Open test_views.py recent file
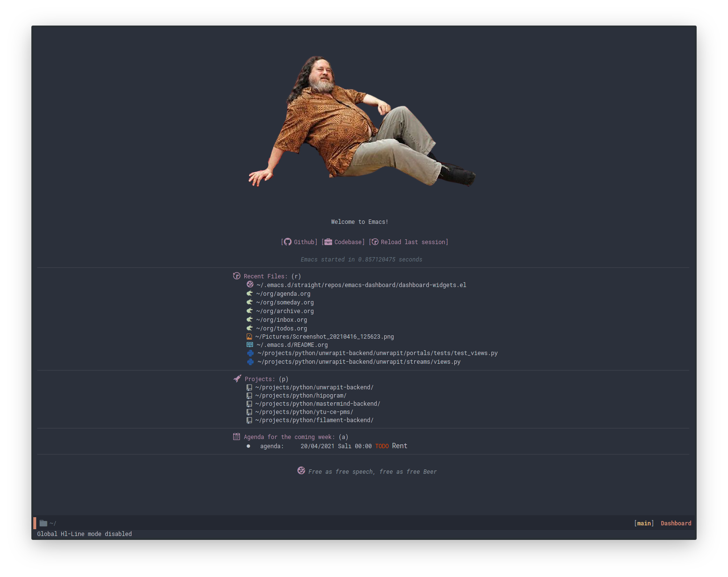Image resolution: width=728 pixels, height=577 pixels. click(x=378, y=353)
